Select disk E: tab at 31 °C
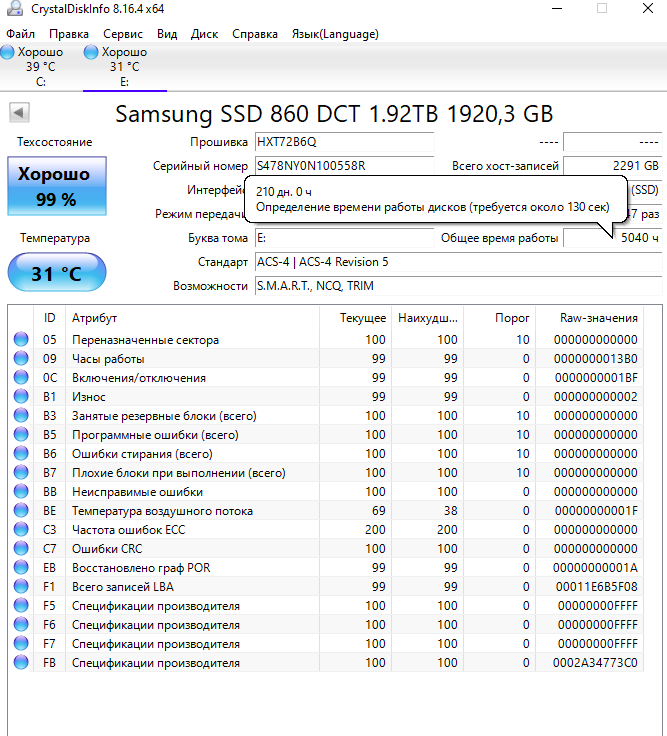 (x=125, y=67)
